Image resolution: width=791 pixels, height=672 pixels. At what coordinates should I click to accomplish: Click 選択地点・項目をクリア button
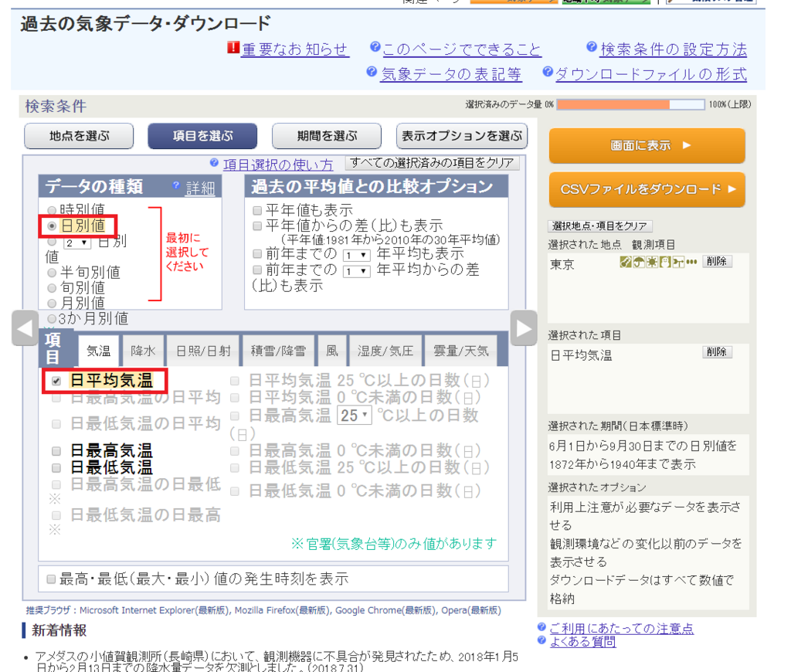(599, 226)
